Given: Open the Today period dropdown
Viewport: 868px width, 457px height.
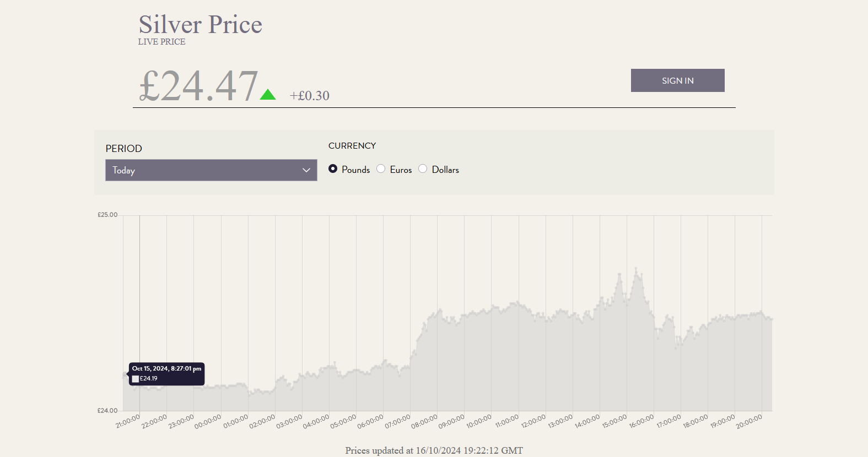Looking at the screenshot, I should click(x=211, y=170).
